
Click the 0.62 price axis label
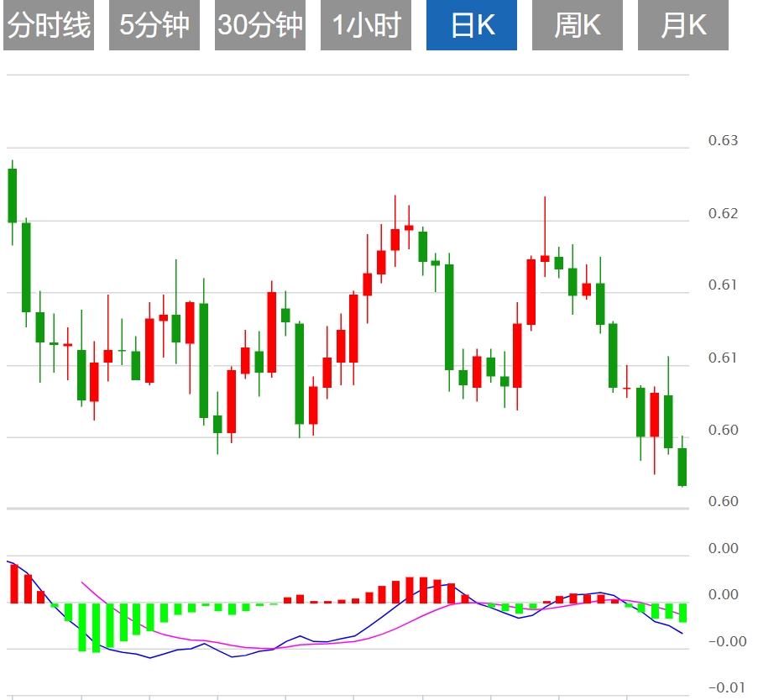point(723,213)
